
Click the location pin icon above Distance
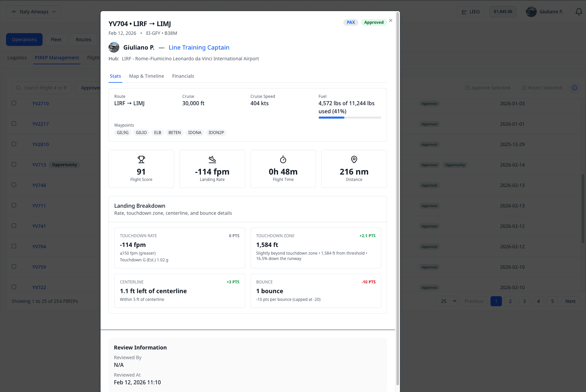(x=354, y=159)
